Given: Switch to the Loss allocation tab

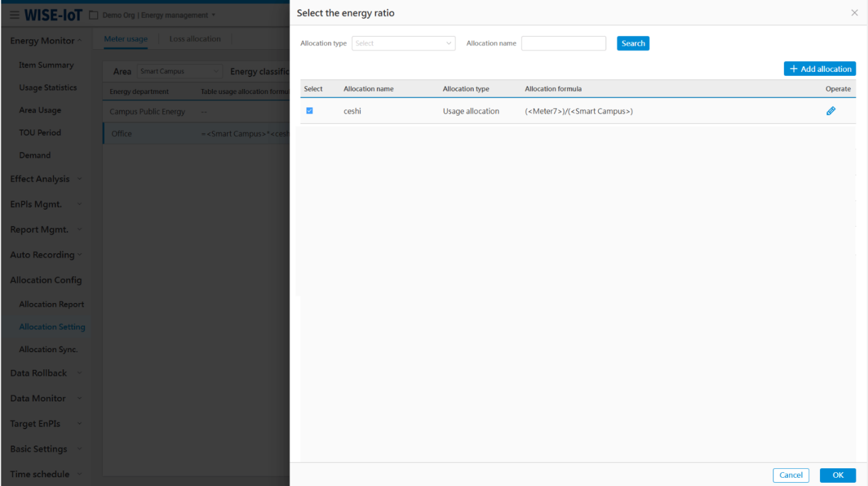Looking at the screenshot, I should tap(195, 39).
